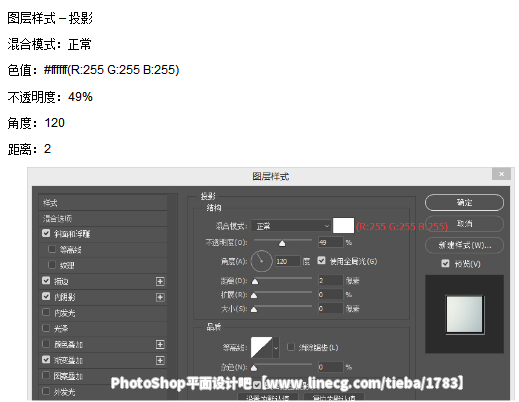Click the plus icon next to 渐变叠加
Screen dimensions: 519x402
[160, 360]
